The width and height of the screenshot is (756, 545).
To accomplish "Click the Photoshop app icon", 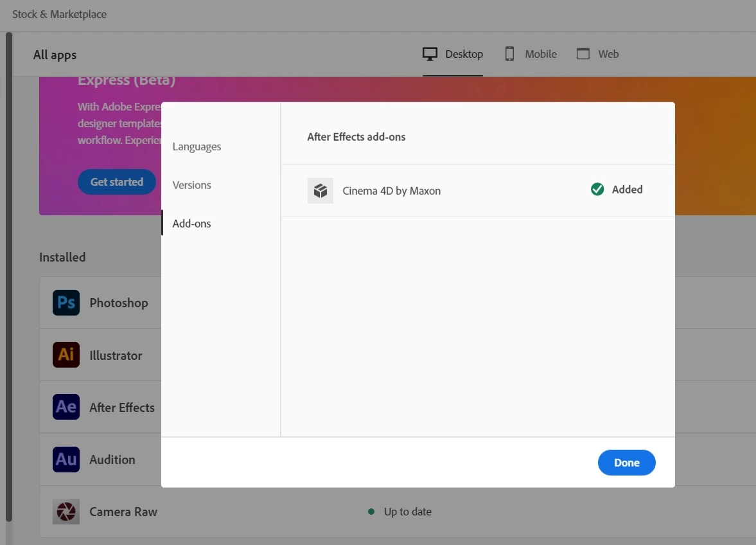I will click(x=66, y=303).
